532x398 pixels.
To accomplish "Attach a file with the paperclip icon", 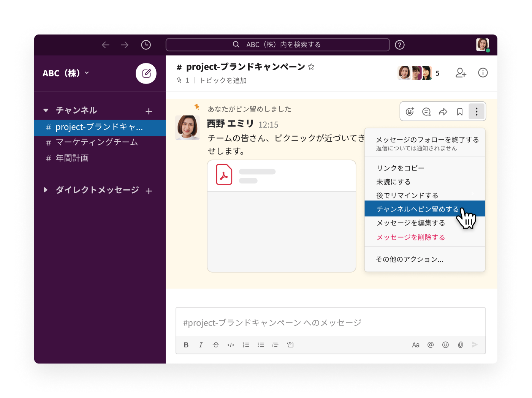I will (460, 345).
